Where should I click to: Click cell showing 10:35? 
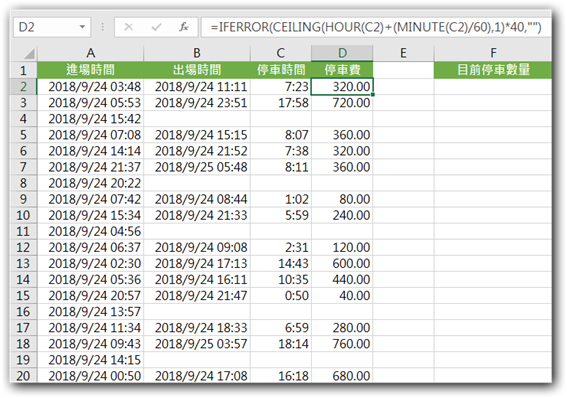click(281, 279)
